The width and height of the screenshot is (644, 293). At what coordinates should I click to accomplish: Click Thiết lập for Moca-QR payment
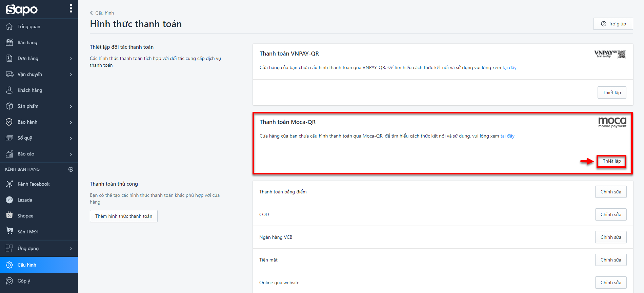(x=611, y=161)
